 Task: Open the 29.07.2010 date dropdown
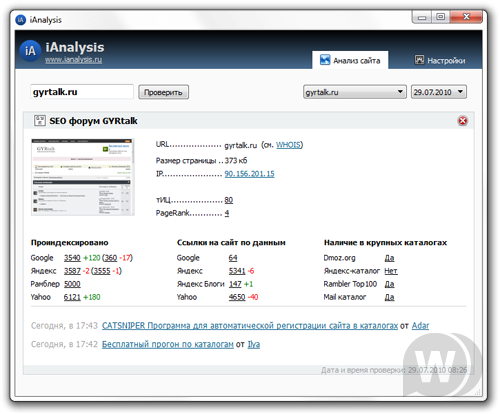[439, 92]
